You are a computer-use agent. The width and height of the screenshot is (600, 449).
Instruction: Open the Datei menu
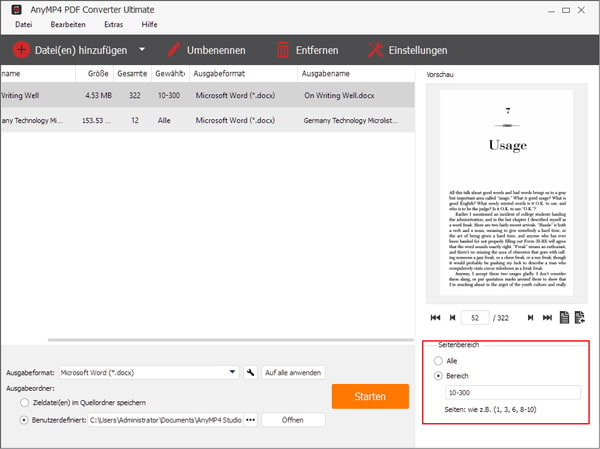coord(23,24)
